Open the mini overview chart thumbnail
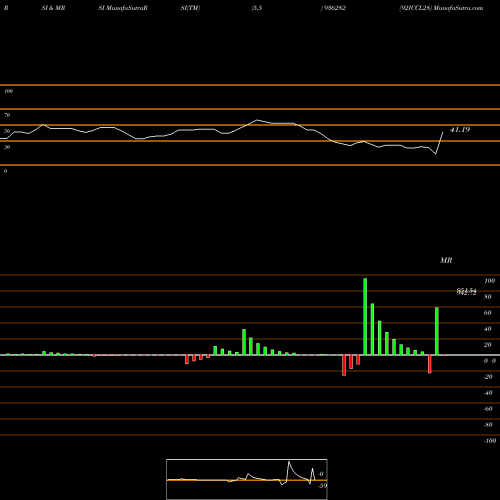 [247, 479]
